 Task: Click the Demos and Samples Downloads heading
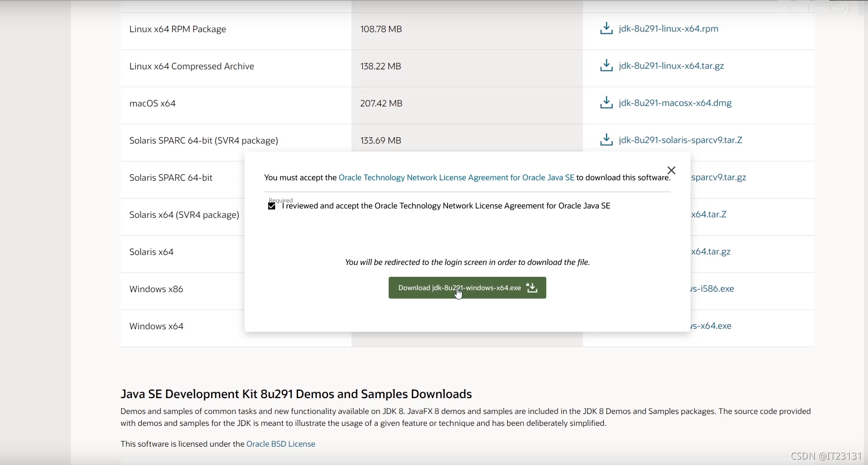pos(296,394)
